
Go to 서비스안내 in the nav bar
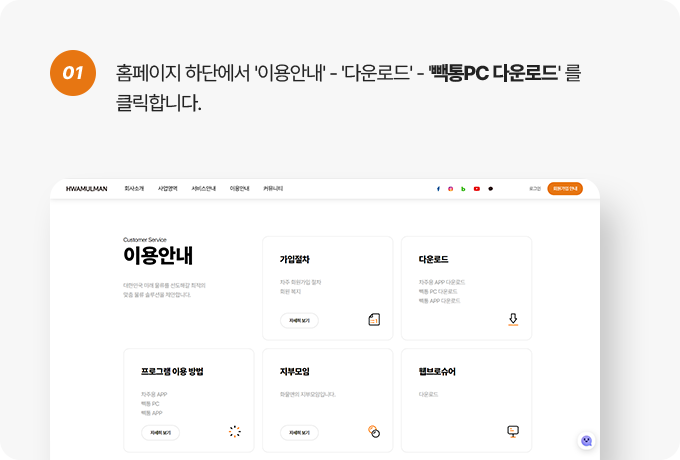coord(203,188)
